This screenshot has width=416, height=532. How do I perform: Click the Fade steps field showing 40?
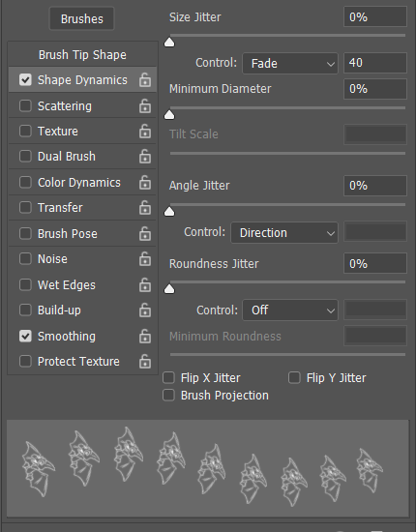coord(375,63)
